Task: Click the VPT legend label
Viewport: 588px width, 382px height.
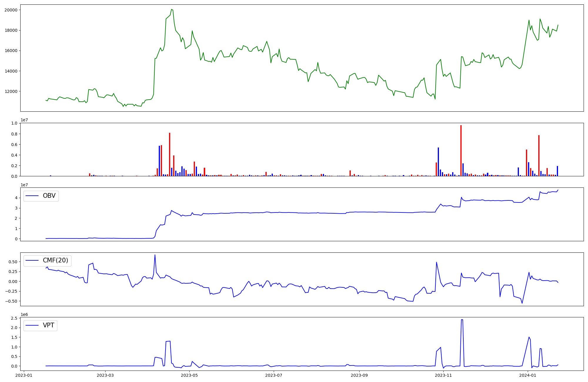Action: (x=49, y=325)
